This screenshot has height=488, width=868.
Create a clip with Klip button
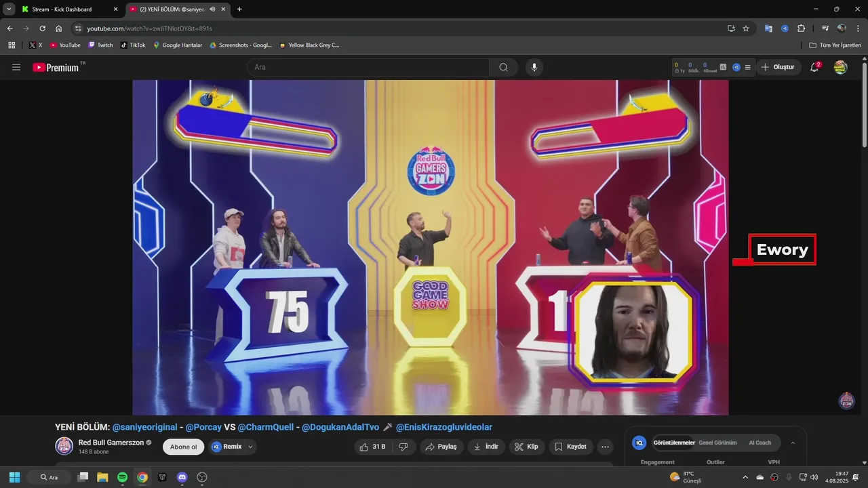(x=527, y=447)
